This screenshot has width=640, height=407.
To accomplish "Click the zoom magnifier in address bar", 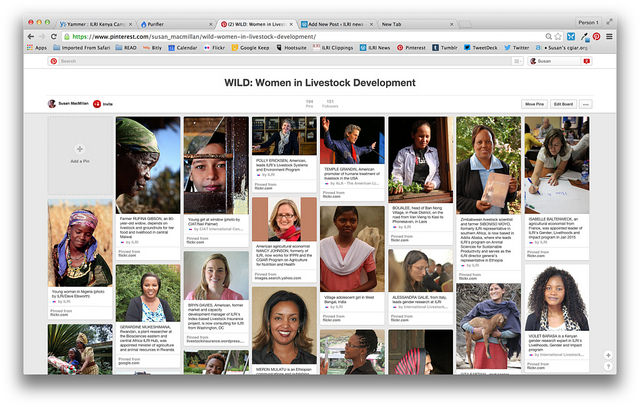I will tap(549, 37).
